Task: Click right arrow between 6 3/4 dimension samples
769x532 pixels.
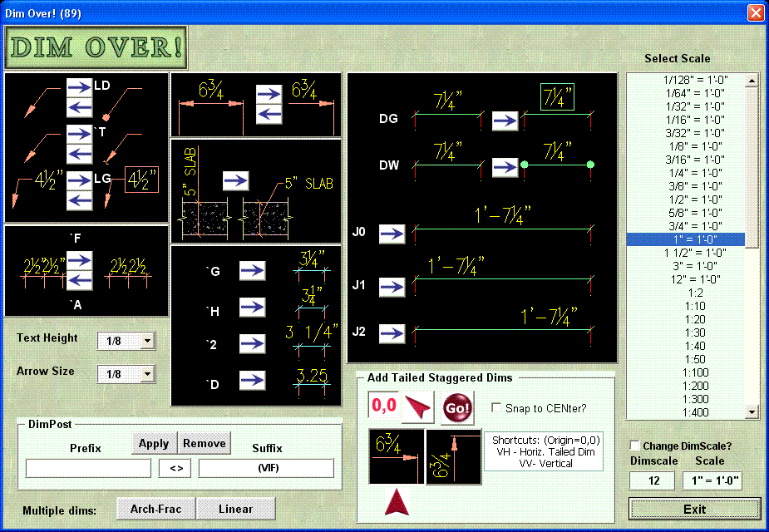Action: [269, 94]
